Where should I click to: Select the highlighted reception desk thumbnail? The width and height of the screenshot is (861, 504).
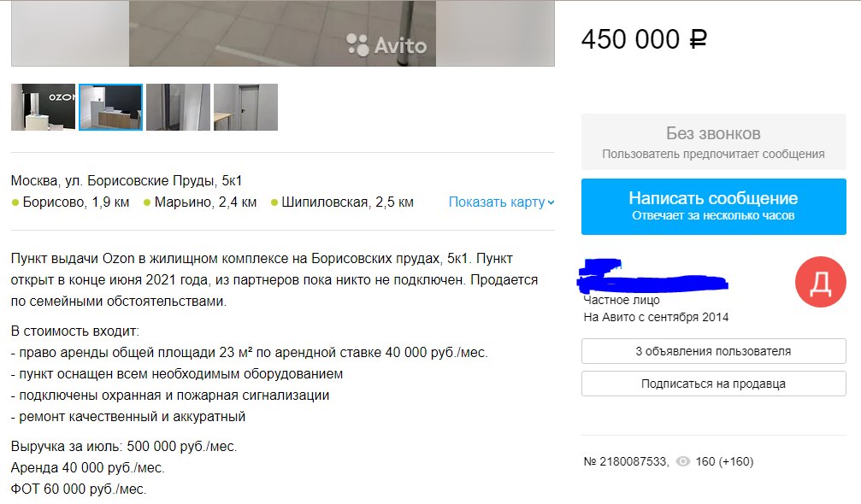[110, 108]
